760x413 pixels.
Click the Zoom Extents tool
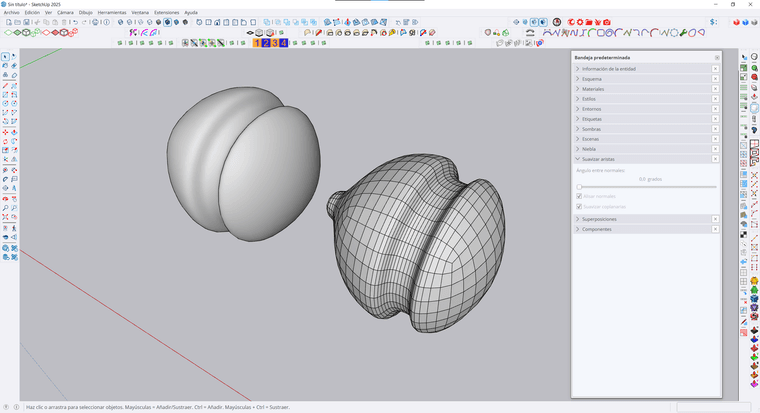tap(5, 217)
